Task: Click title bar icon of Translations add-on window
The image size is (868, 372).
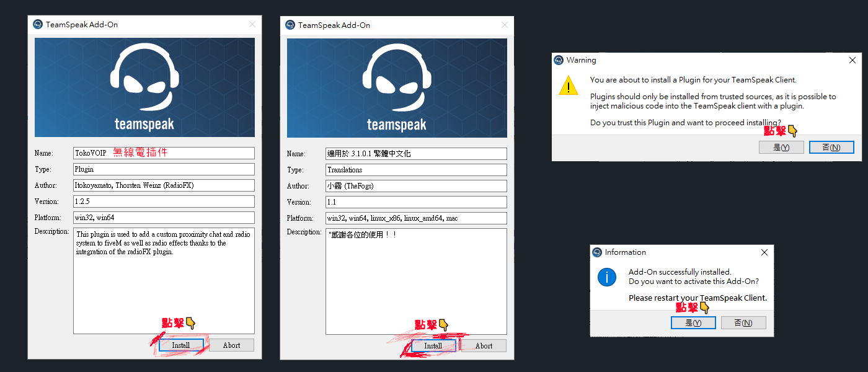Action: tap(290, 25)
